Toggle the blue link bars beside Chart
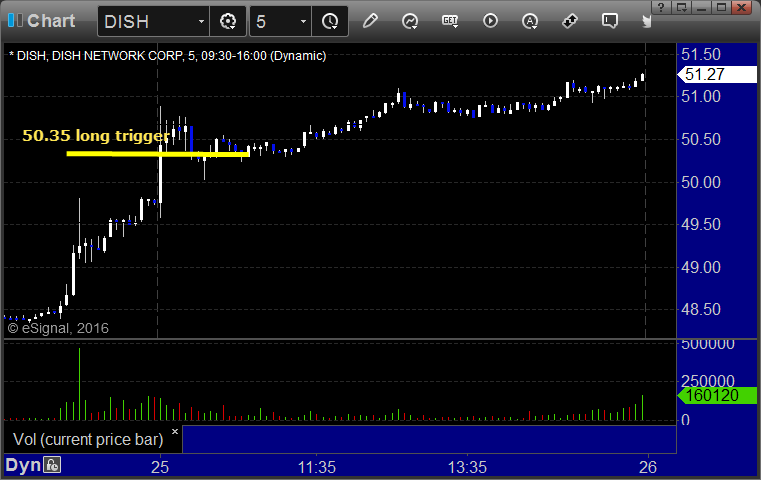 15,20
